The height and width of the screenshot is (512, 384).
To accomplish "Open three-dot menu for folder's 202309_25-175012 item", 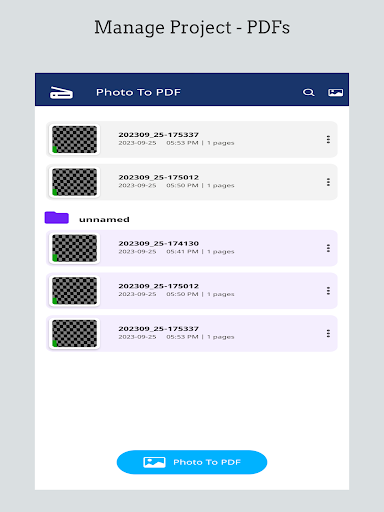I will 328,291.
